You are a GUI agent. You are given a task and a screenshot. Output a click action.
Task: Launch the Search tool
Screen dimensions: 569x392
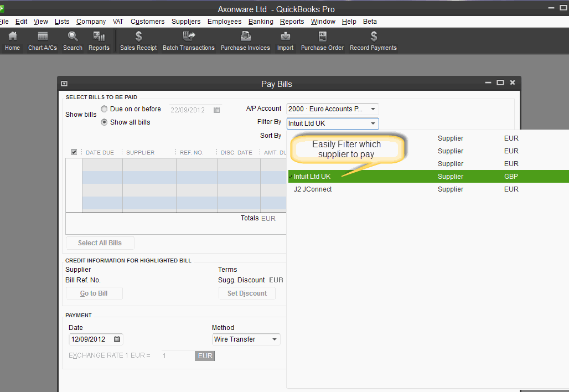tap(73, 41)
